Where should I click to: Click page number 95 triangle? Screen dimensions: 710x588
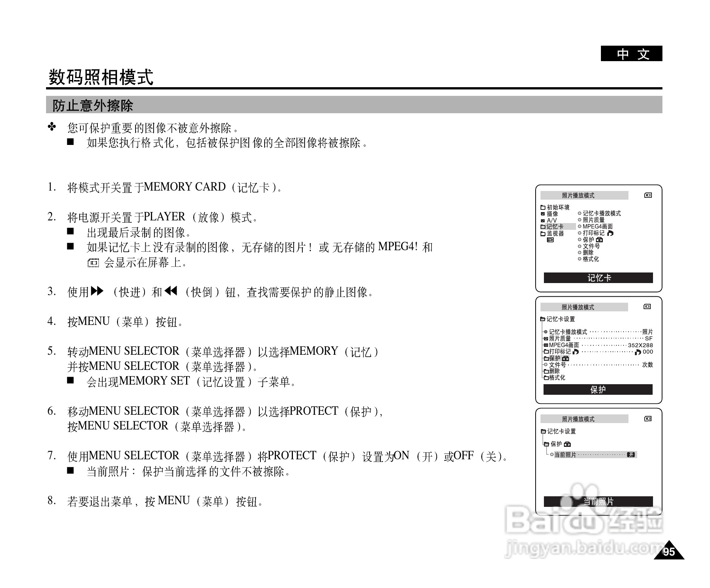point(669,550)
